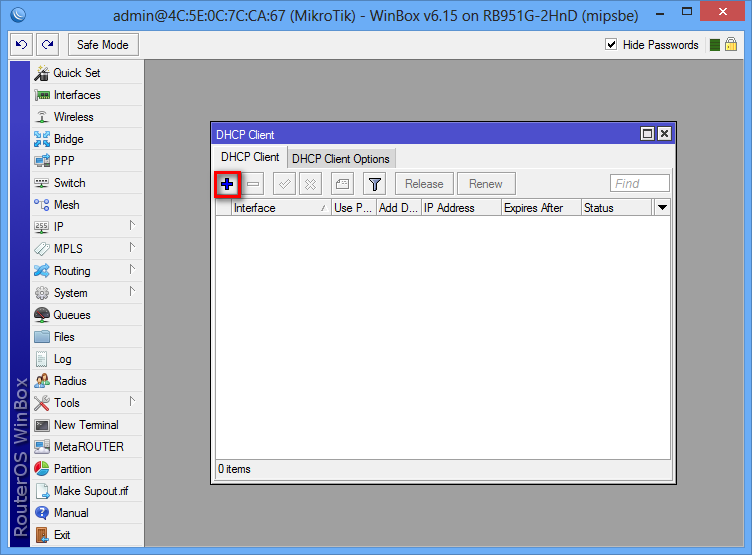The image size is (752, 555).
Task: Switch to the DHCP Client tab
Action: click(250, 157)
